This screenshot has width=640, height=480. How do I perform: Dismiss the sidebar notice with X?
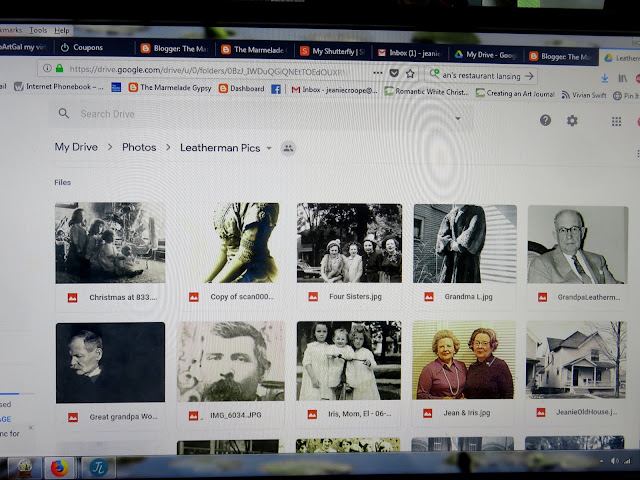tap(31, 427)
